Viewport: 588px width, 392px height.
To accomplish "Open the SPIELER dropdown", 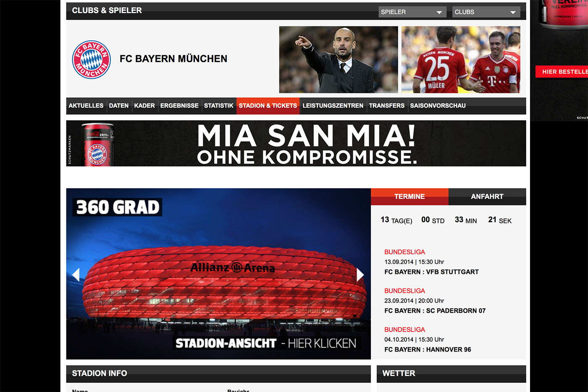I will coord(412,12).
